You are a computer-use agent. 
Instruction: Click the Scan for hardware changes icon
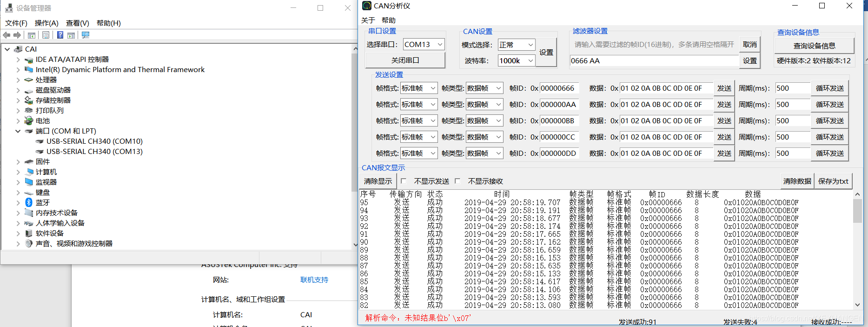pyautogui.click(x=86, y=35)
